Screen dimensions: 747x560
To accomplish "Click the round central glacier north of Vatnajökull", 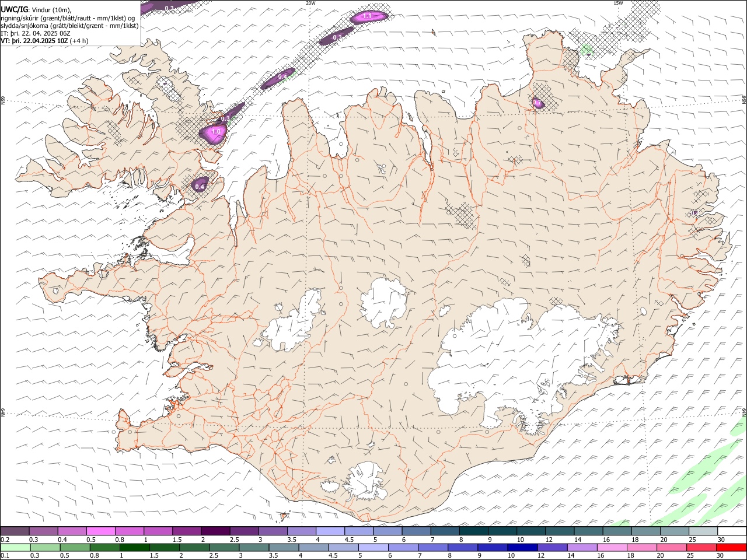I will (384, 303).
